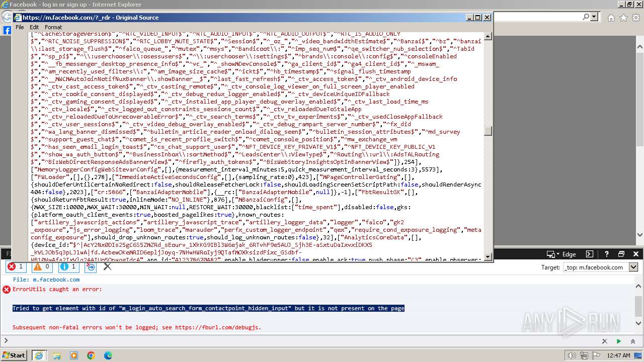Image resolution: width=644 pixels, height=362 pixels.
Task: Toggle the warnings filter in console
Action: click(42, 266)
